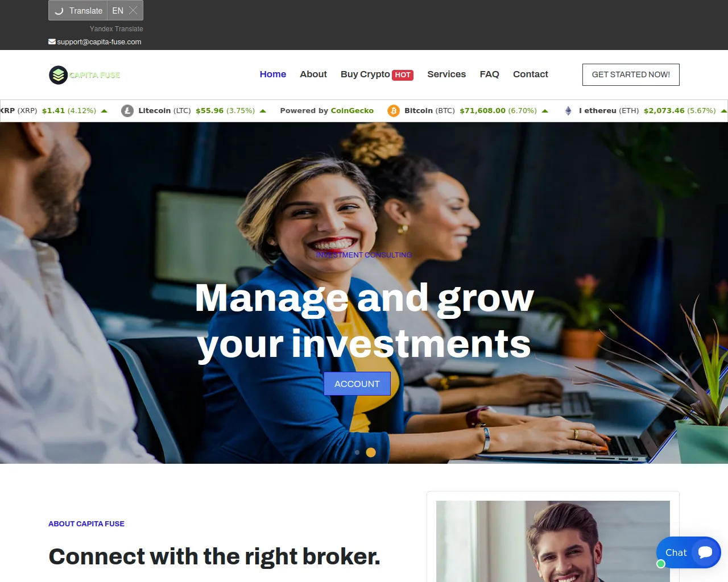The image size is (728, 582).
Task: Open the chat bubble icon
Action: [x=705, y=552]
